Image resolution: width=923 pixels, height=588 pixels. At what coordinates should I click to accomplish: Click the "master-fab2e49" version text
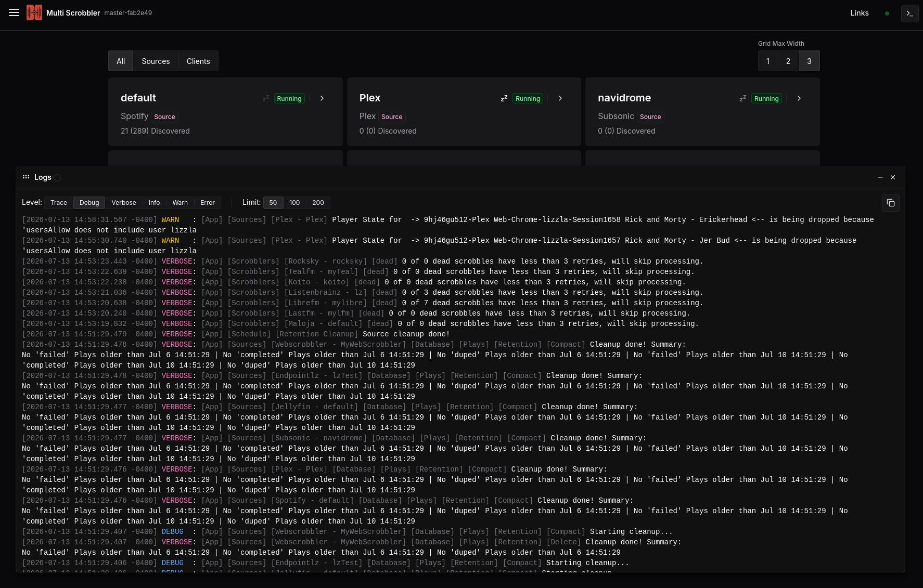click(x=128, y=13)
